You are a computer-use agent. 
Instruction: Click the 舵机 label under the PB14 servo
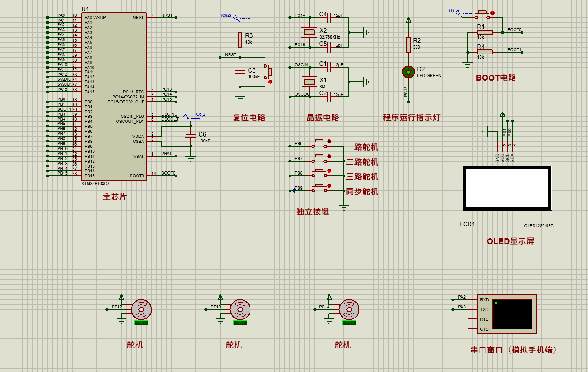pos(343,345)
